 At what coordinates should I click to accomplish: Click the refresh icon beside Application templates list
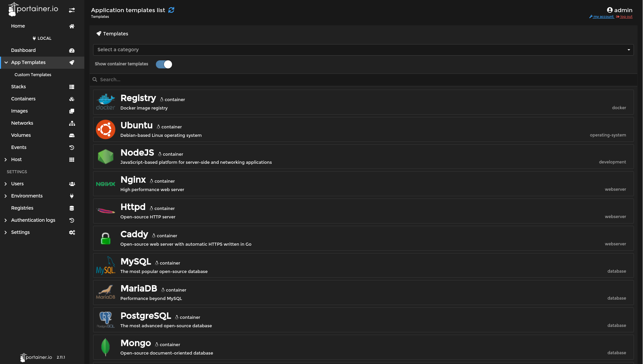[171, 10]
